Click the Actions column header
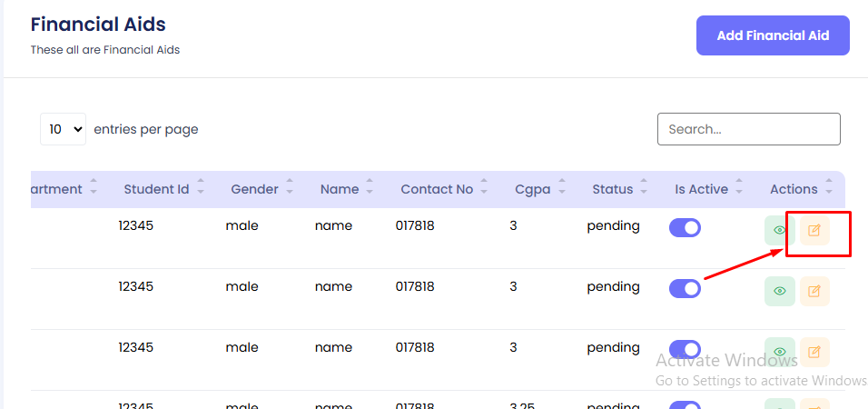 tap(794, 189)
